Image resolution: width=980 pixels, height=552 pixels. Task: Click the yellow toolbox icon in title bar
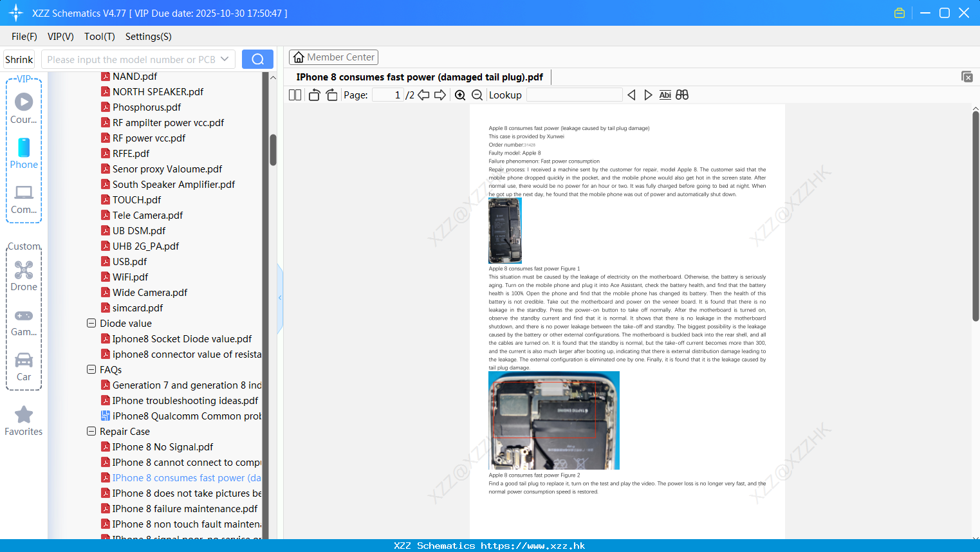pyautogui.click(x=900, y=13)
